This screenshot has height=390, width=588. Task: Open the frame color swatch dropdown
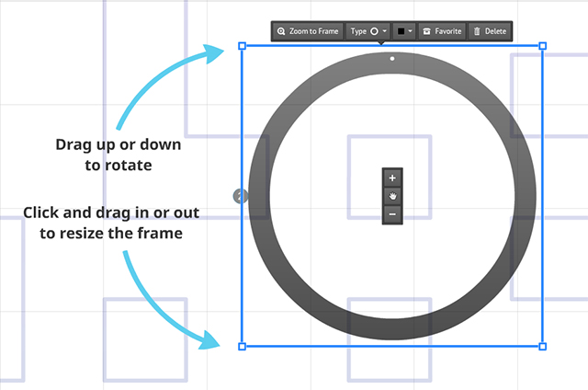click(404, 31)
